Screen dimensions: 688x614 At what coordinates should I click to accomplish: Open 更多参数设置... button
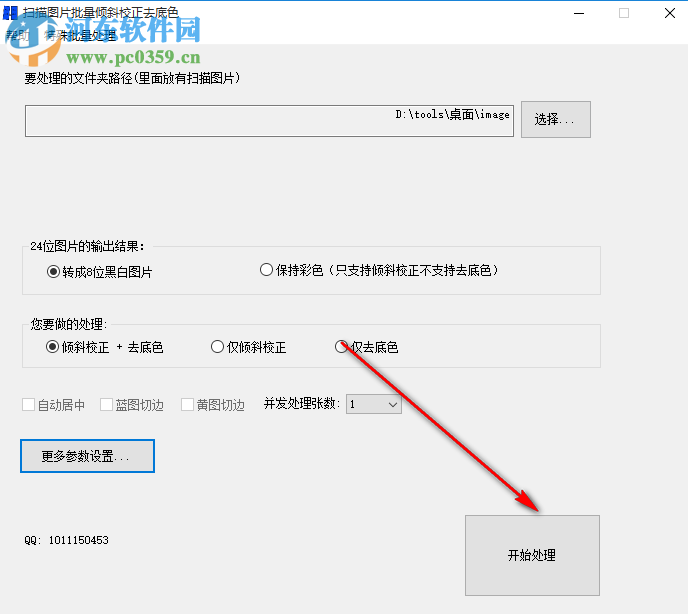pyautogui.click(x=87, y=456)
